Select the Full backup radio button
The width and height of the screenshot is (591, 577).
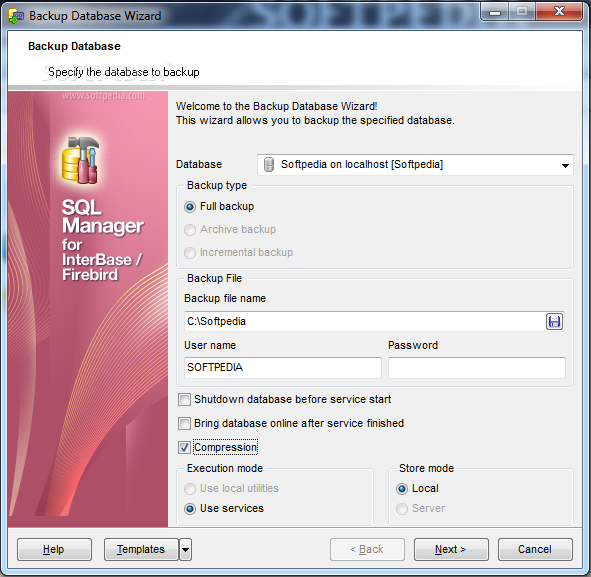click(x=190, y=207)
